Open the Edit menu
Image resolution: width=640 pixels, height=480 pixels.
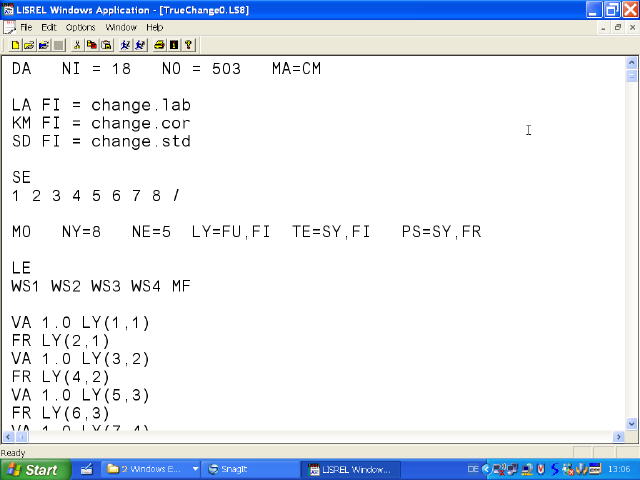click(49, 27)
